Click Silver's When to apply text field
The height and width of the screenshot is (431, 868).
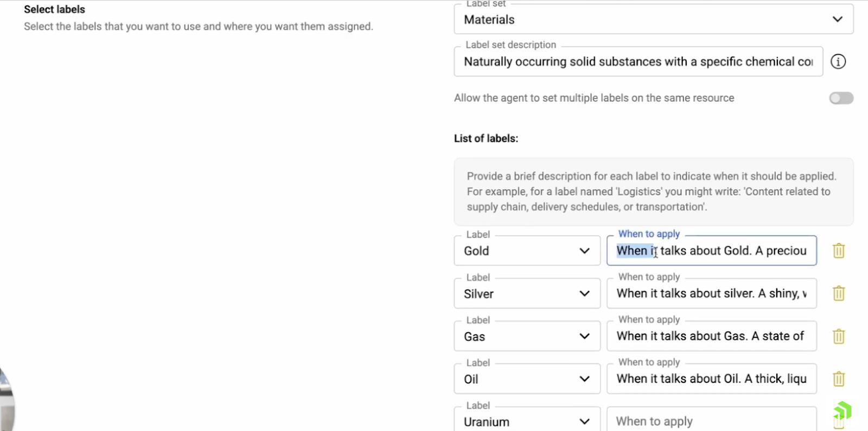711,293
